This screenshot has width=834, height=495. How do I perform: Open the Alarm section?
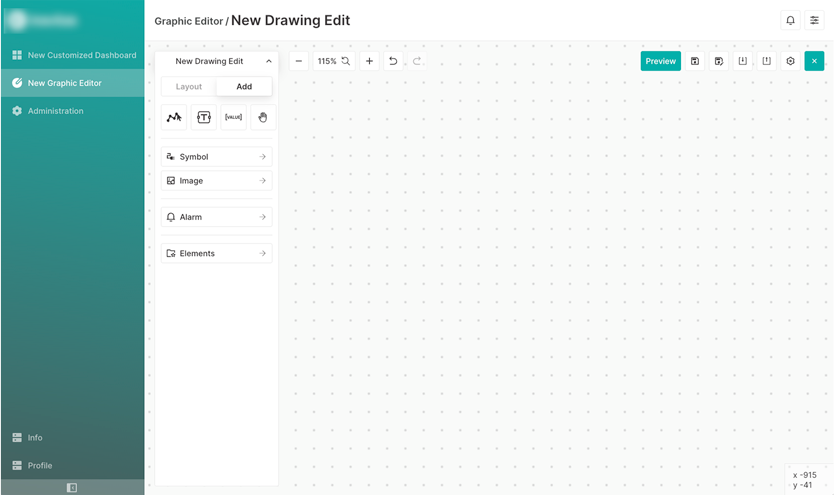pos(217,217)
